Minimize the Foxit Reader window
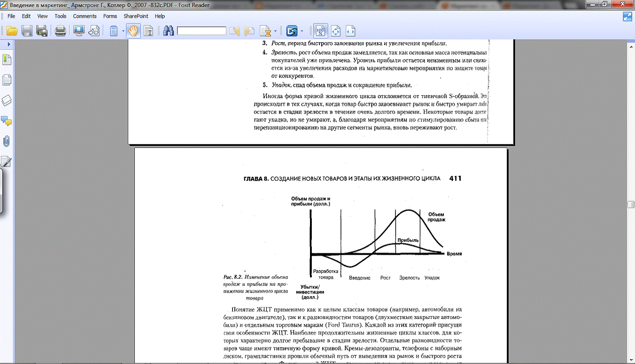 point(592,4)
